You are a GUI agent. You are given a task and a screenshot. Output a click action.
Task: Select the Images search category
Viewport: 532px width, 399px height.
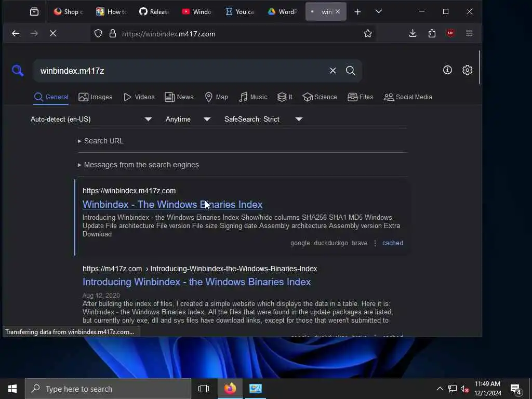96,97
